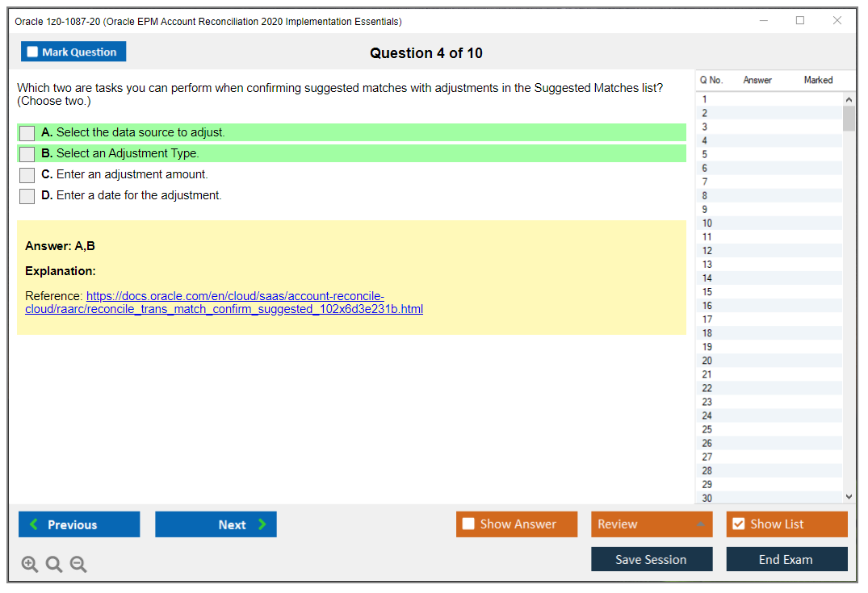Click the zoom in magnifier icon

click(x=30, y=565)
